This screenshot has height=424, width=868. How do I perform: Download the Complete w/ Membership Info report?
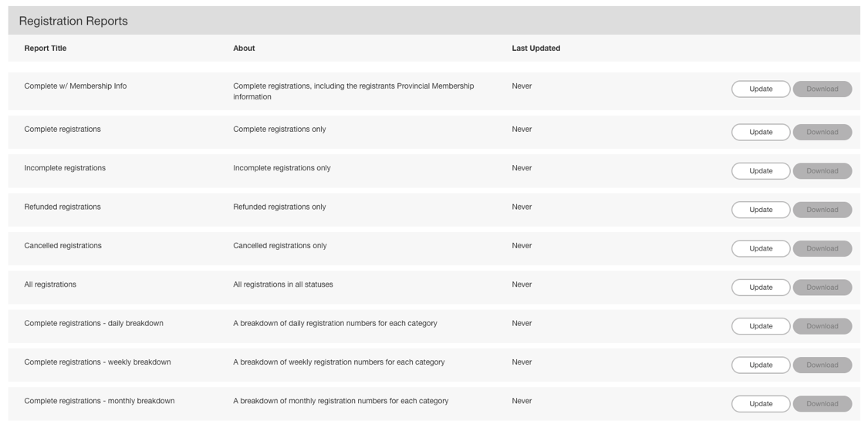pyautogui.click(x=822, y=89)
